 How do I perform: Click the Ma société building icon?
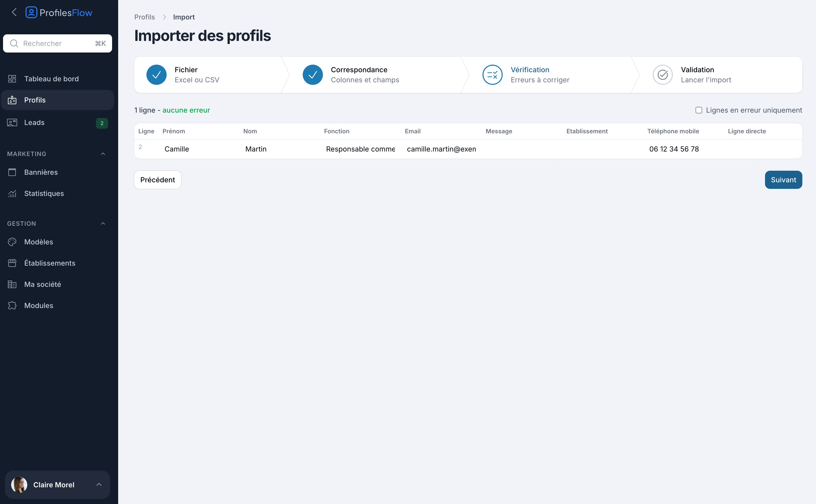12,284
